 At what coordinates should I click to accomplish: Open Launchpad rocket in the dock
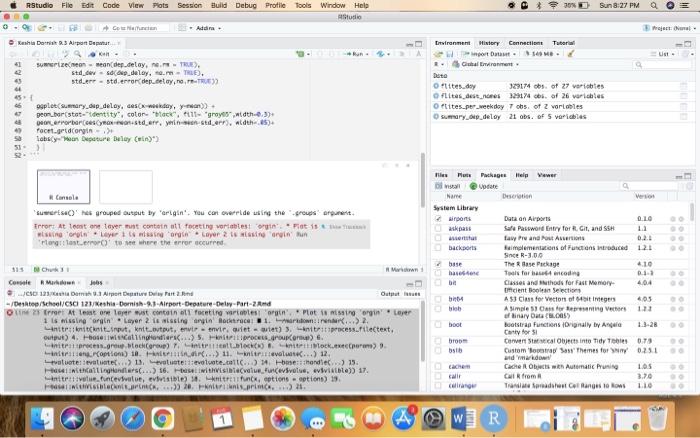[x=102, y=419]
